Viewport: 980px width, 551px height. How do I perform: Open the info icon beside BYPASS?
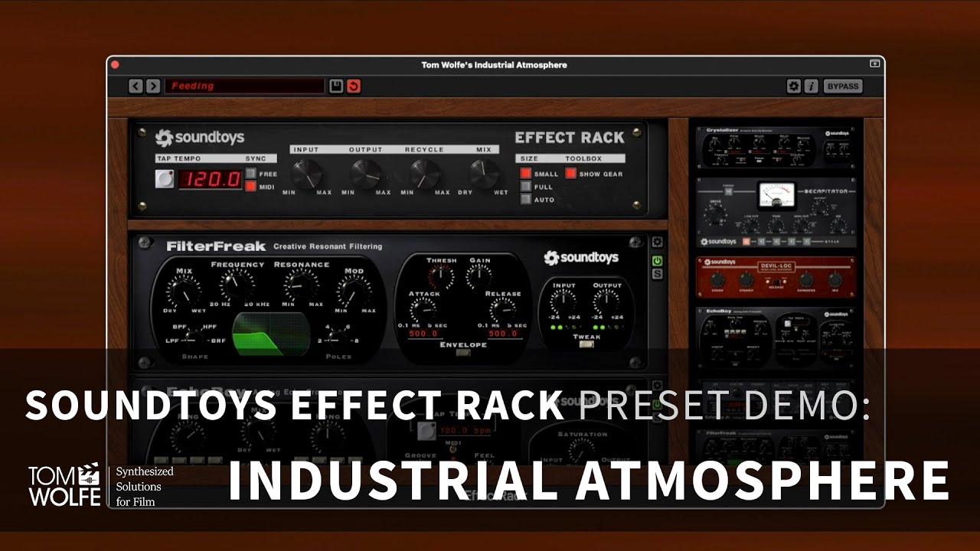(811, 86)
